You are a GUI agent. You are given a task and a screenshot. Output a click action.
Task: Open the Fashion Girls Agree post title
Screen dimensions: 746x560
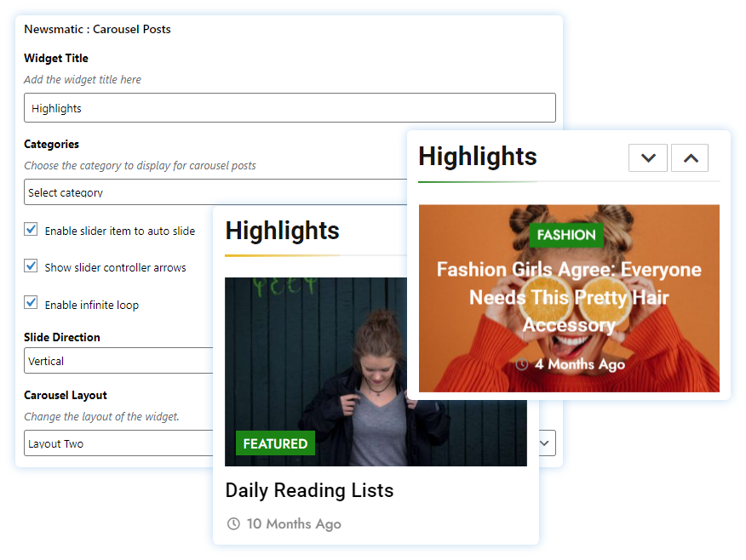tap(569, 297)
